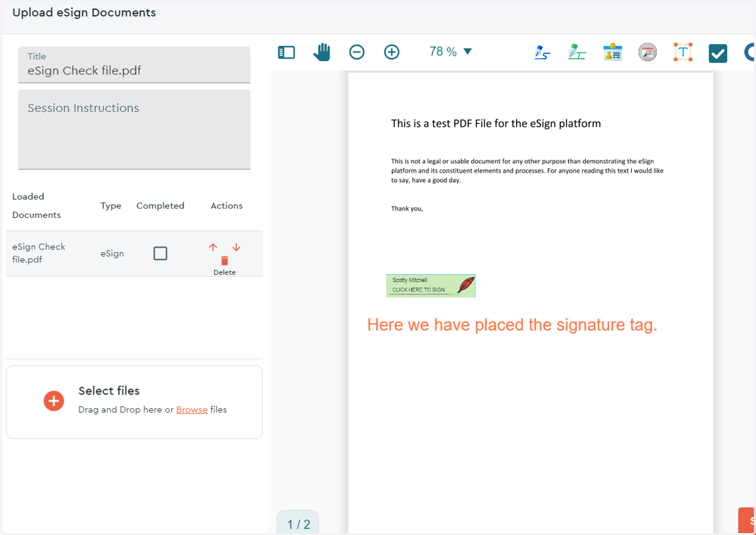Open the Browse files link
Viewport: 756px width, 535px height.
192,410
